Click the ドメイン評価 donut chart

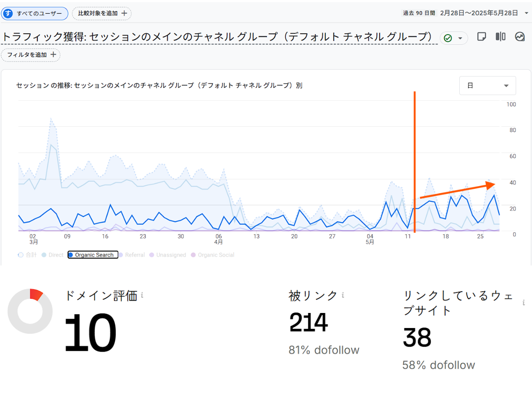click(x=30, y=311)
